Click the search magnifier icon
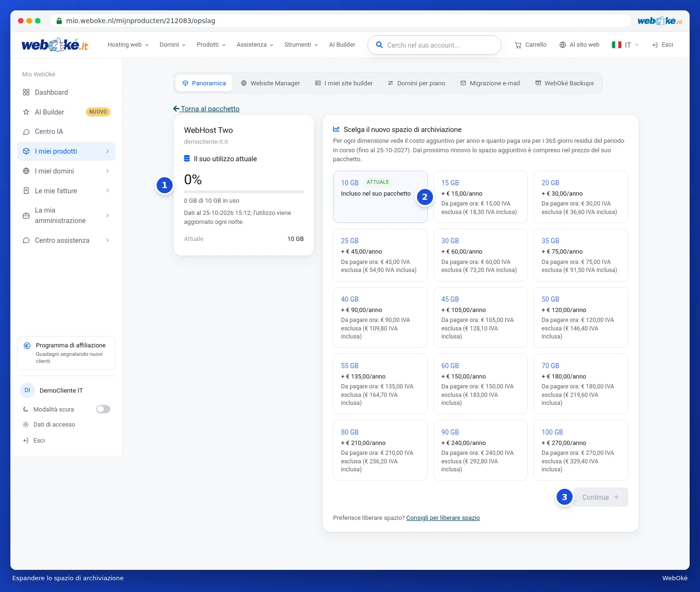Screen dimensions: 700x592 pos(379,45)
